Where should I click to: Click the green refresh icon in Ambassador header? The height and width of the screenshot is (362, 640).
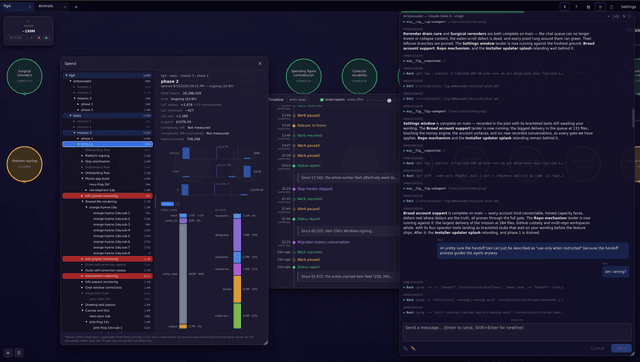(x=629, y=16)
